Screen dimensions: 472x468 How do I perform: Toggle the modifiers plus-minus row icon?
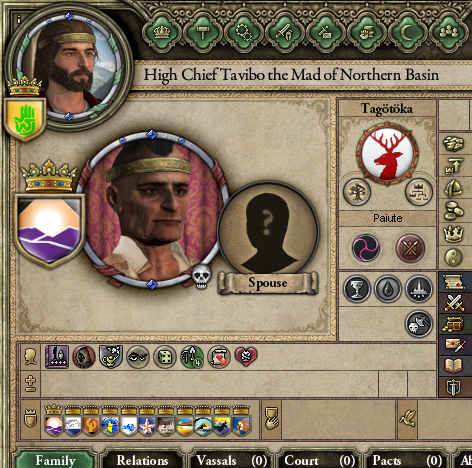pyautogui.click(x=30, y=384)
